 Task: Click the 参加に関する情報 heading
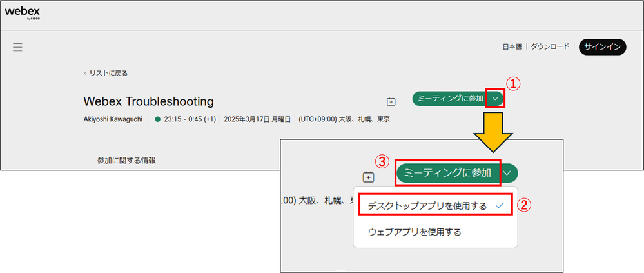click(126, 161)
